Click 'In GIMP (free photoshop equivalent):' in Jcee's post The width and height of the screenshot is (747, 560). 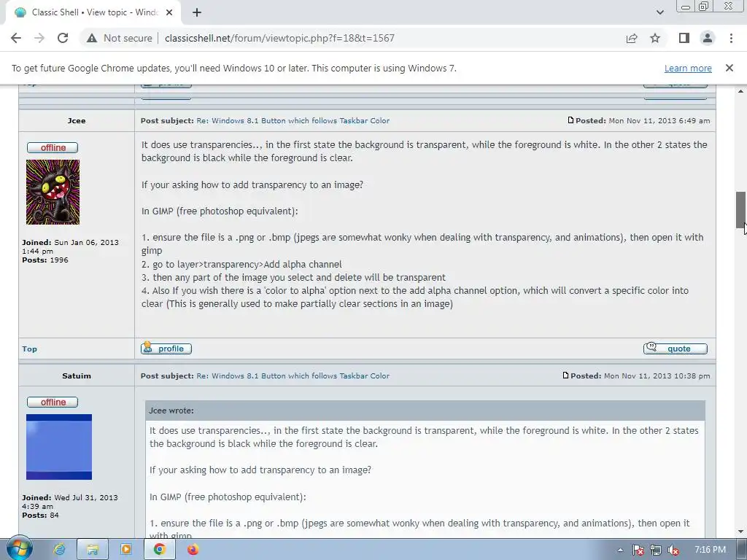220,211
